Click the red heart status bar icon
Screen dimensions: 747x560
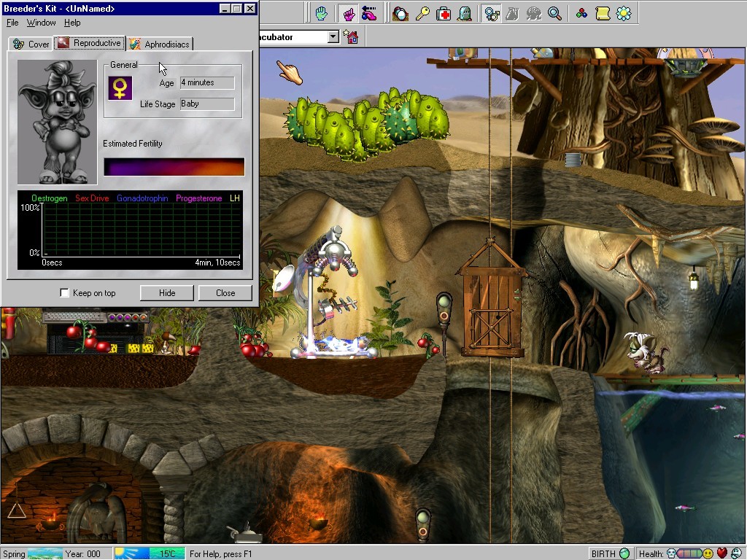pyautogui.click(x=722, y=553)
